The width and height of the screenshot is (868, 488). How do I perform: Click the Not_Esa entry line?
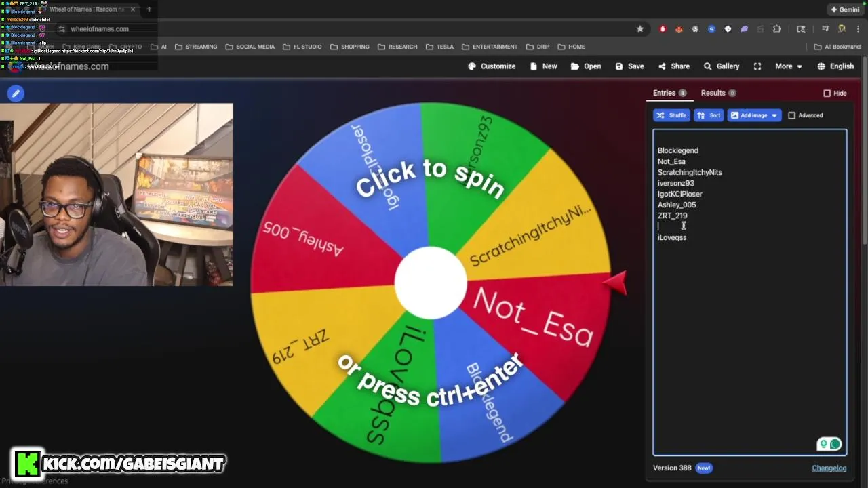tap(671, 161)
